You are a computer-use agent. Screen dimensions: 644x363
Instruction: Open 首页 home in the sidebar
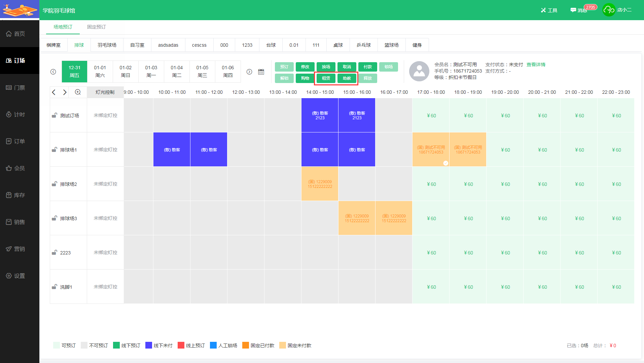pyautogui.click(x=20, y=34)
